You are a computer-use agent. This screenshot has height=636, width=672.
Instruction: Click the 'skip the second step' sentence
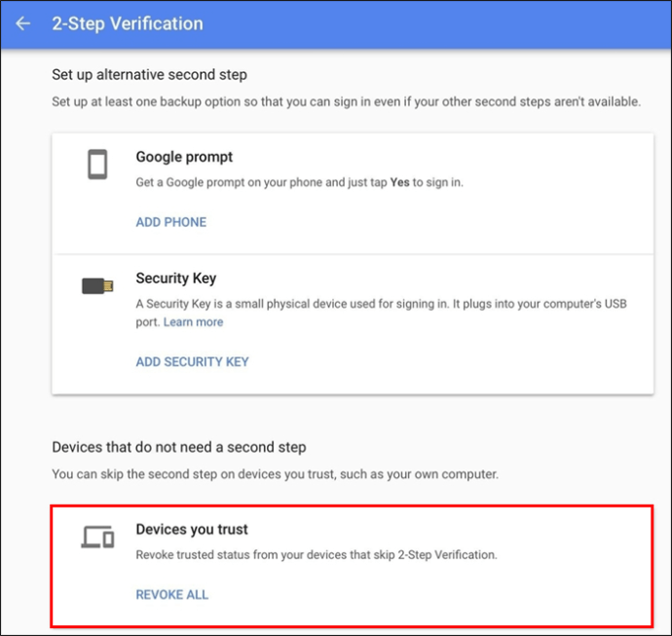click(275, 474)
